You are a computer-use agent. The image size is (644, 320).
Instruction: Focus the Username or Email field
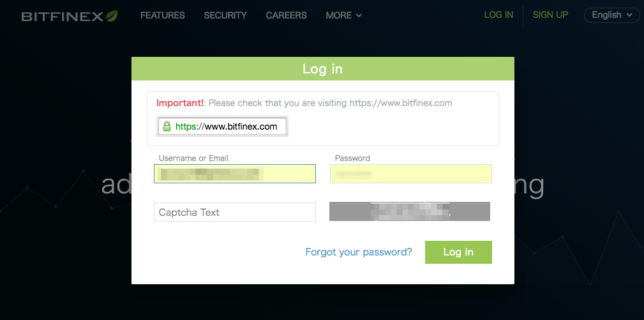235,174
